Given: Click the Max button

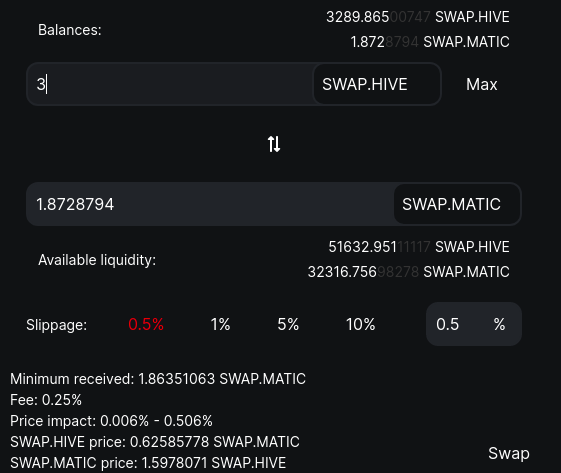Looking at the screenshot, I should tap(482, 85).
